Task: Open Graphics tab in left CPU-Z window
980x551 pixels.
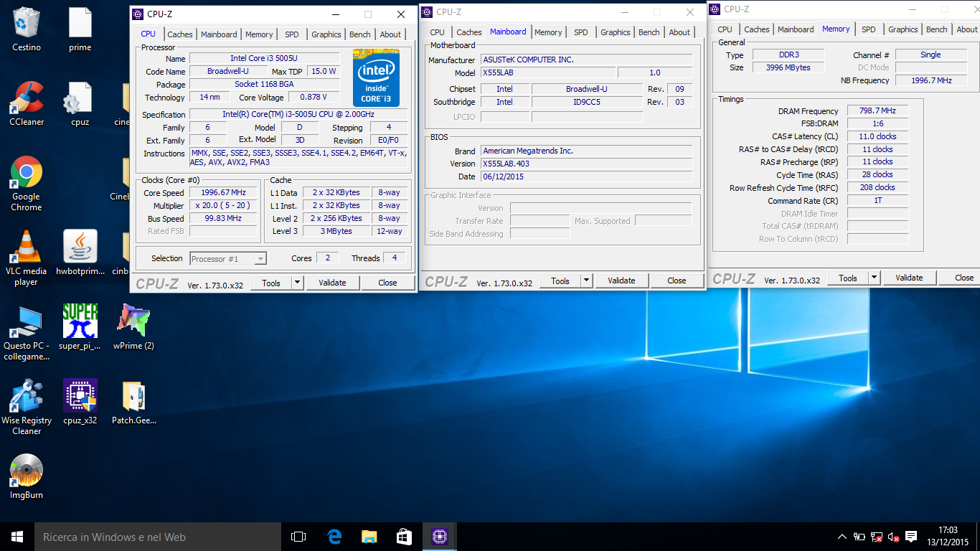Action: click(326, 34)
